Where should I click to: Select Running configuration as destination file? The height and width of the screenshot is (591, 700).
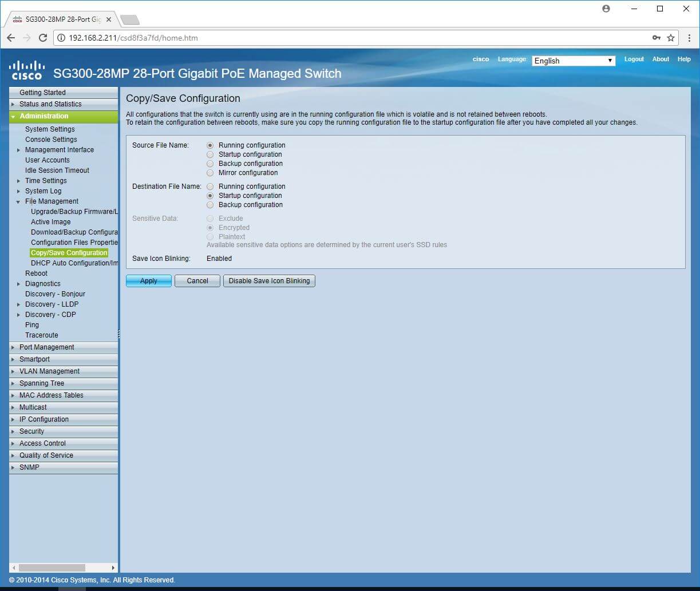[x=210, y=187]
